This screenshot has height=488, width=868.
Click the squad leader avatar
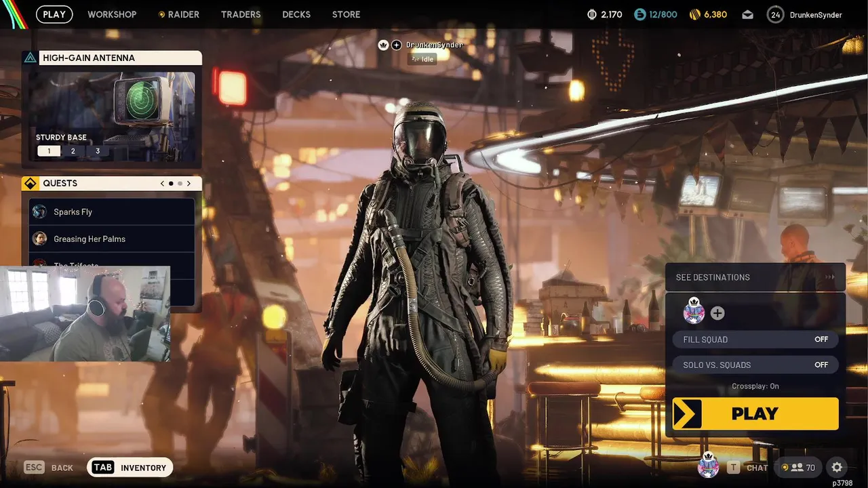(x=694, y=312)
